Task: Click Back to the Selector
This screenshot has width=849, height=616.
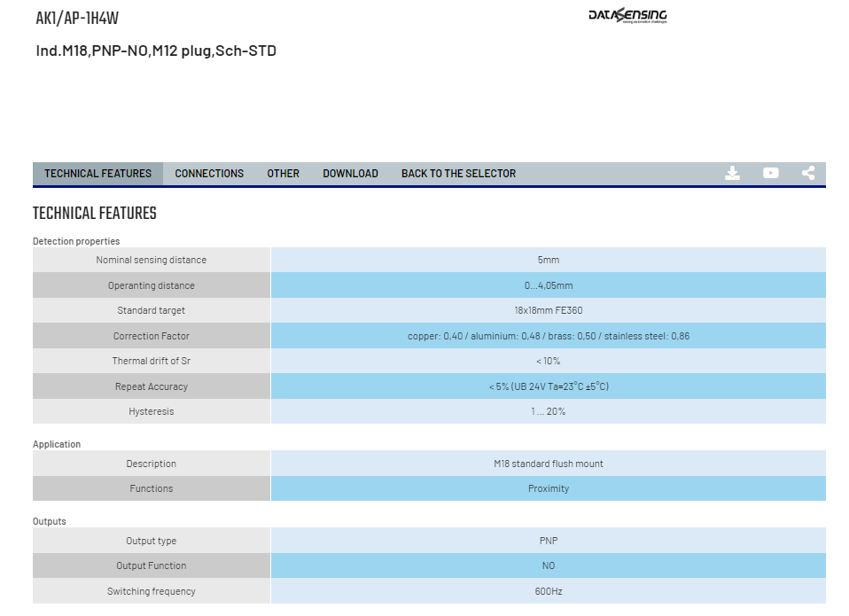Action: pos(458,174)
